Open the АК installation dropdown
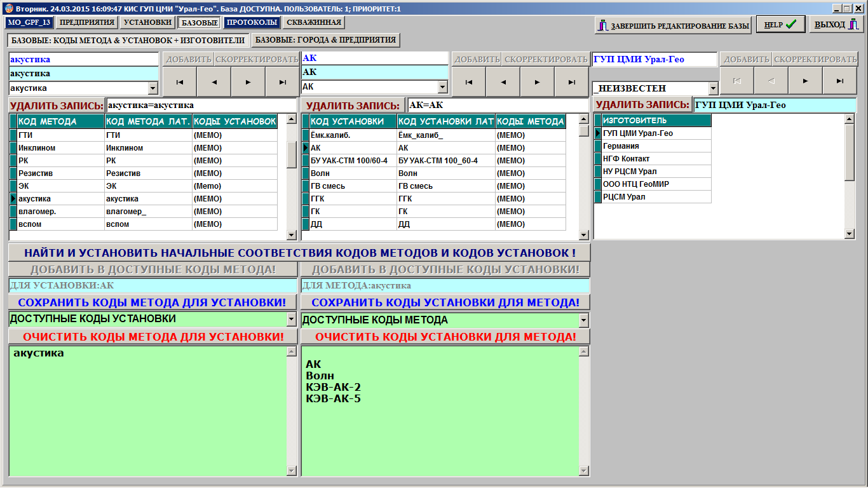Viewport: 868px width, 488px height. [443, 87]
